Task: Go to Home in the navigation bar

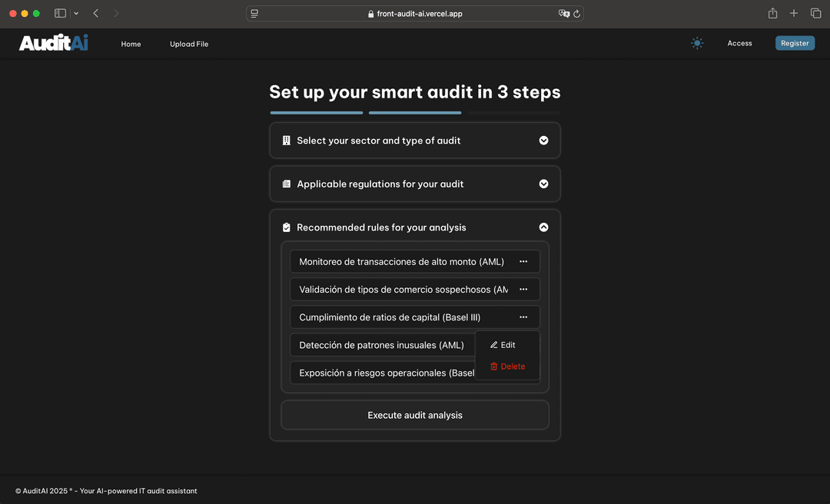Action: point(131,44)
